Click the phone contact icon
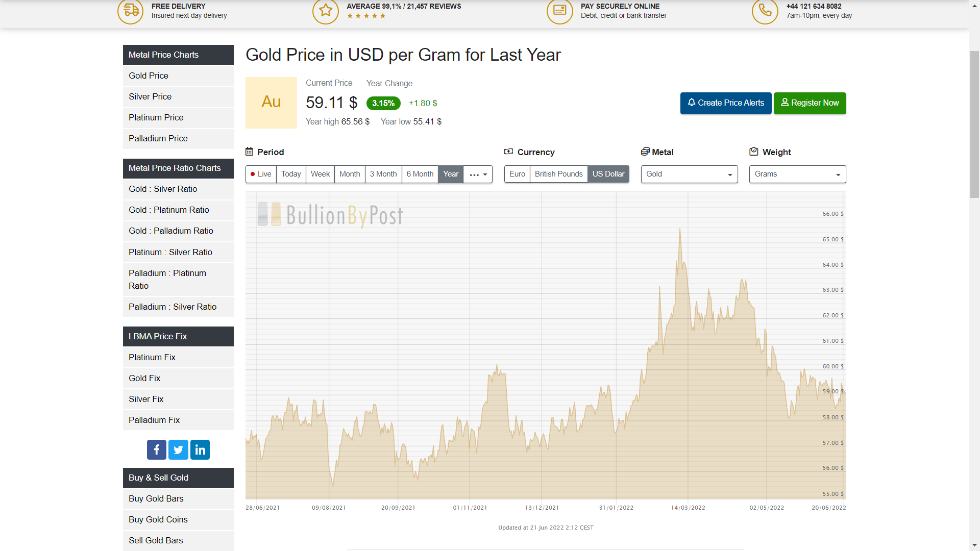Viewport: 980px width, 551px height. click(765, 10)
